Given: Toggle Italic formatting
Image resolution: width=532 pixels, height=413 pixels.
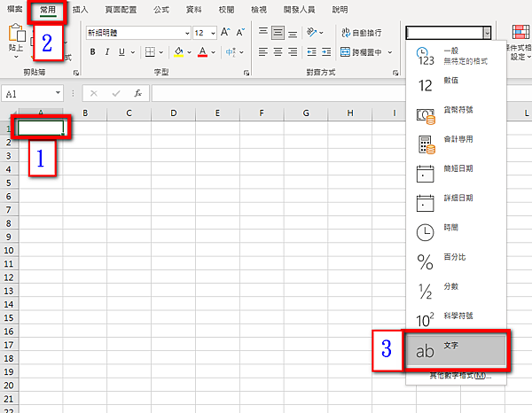Looking at the screenshot, I should pyautogui.click(x=107, y=52).
